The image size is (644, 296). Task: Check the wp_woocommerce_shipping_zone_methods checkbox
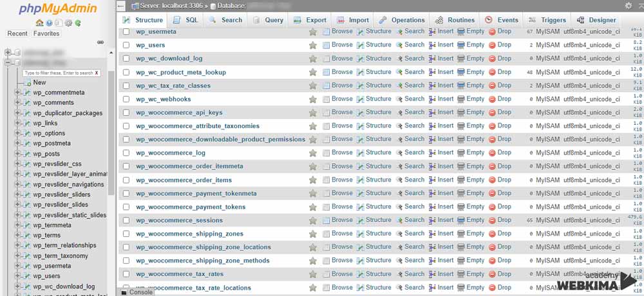tap(126, 261)
